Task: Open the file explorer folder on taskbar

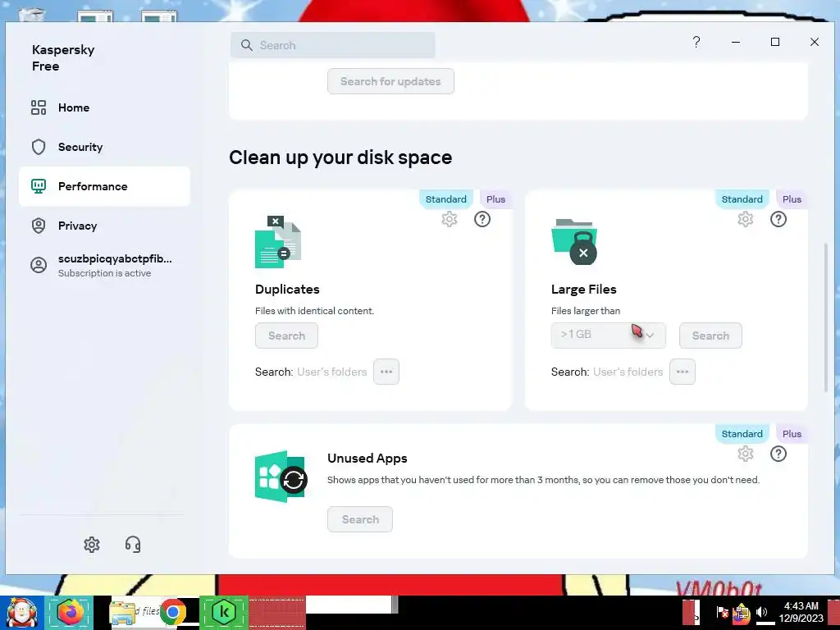Action: tap(122, 614)
